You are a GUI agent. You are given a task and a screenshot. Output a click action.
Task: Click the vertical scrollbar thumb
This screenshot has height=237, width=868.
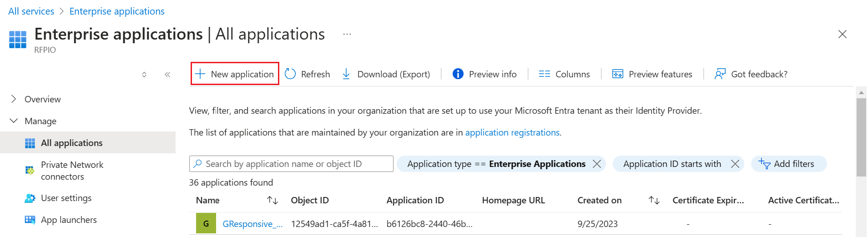click(861, 137)
